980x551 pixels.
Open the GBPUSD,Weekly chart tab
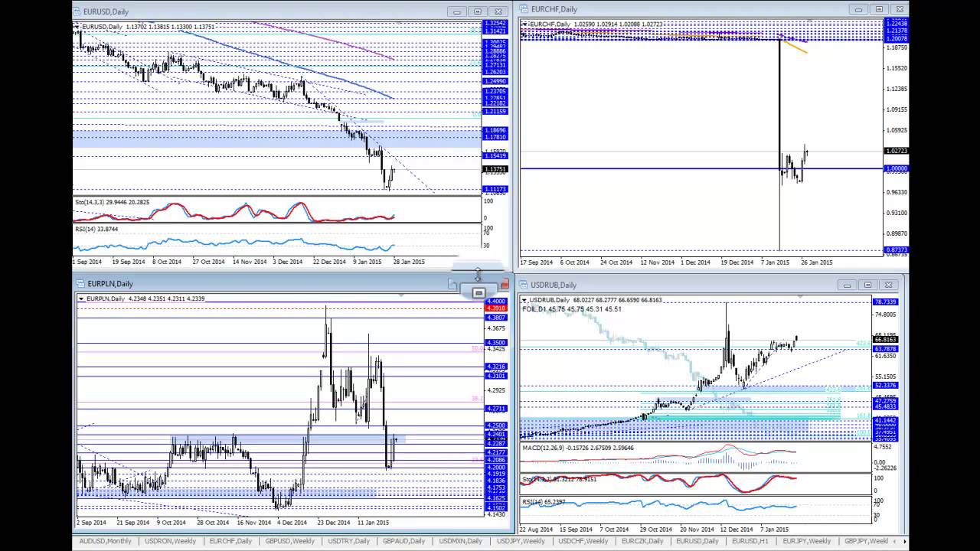pos(289,541)
